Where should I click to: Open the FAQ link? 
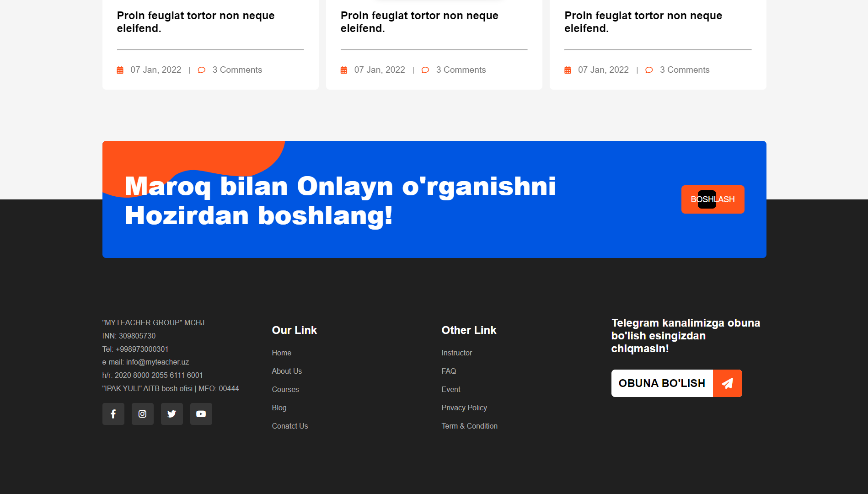[x=449, y=371]
